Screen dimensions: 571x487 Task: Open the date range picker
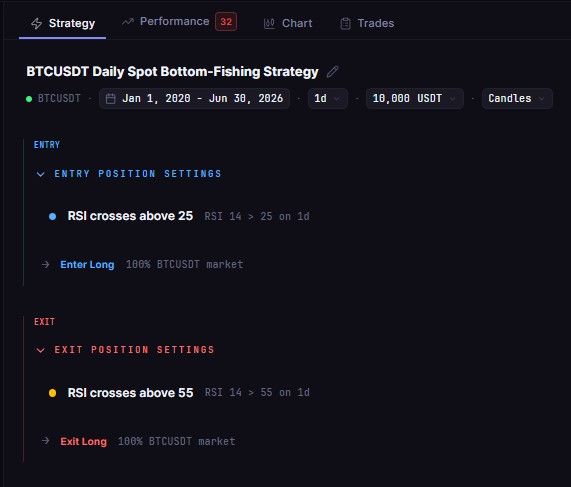[x=194, y=98]
